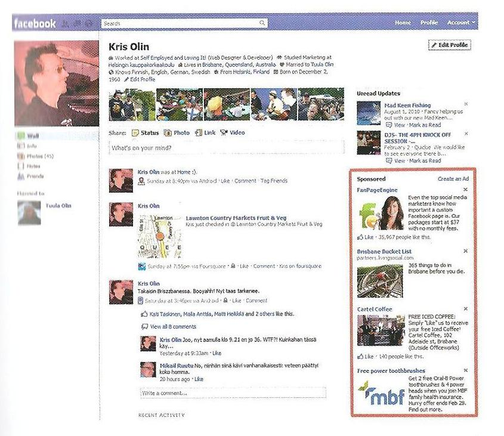The height and width of the screenshot is (436, 504).
Task: Click Tag Friends on Home check-in post
Action: point(274,181)
